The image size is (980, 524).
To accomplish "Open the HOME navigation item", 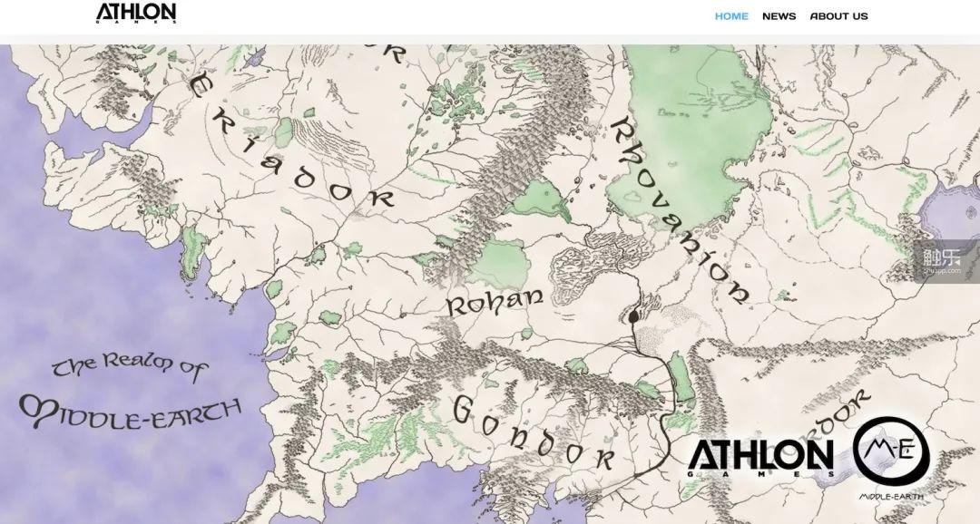I will [731, 16].
